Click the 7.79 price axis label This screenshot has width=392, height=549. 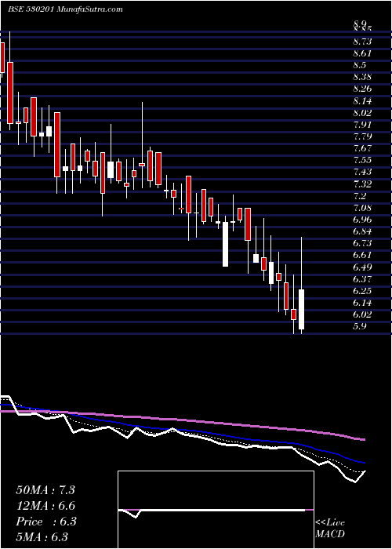coord(362,136)
